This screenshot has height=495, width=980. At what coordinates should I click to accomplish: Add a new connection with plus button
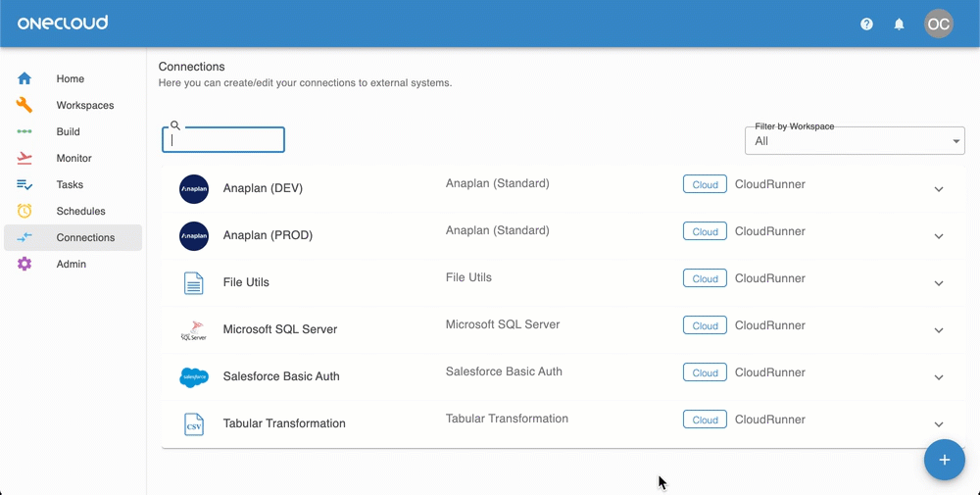coord(945,460)
